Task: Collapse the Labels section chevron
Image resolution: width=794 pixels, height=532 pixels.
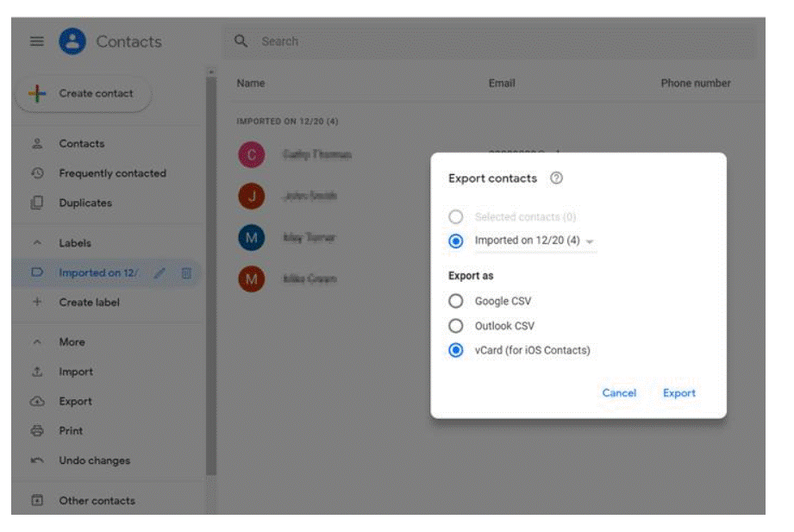Action: coord(37,243)
